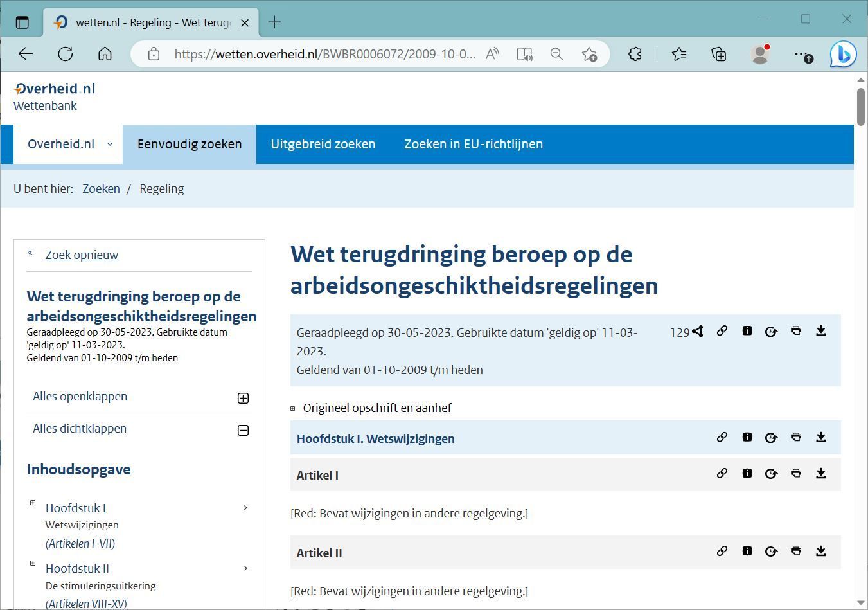Open browser Collections
Viewport: 868px width, 610px height.
pyautogui.click(x=719, y=54)
